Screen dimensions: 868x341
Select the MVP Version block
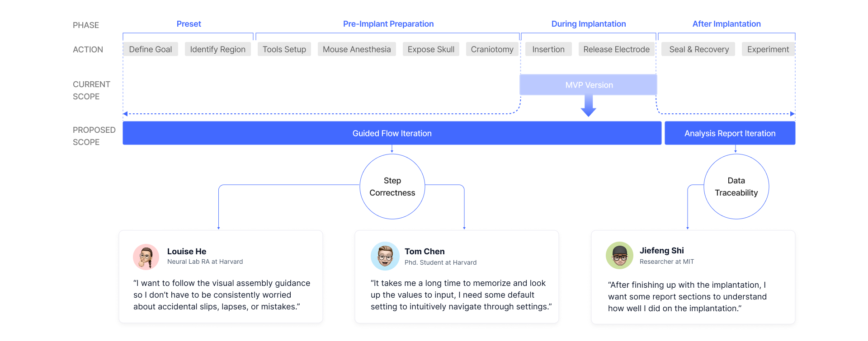tap(589, 85)
